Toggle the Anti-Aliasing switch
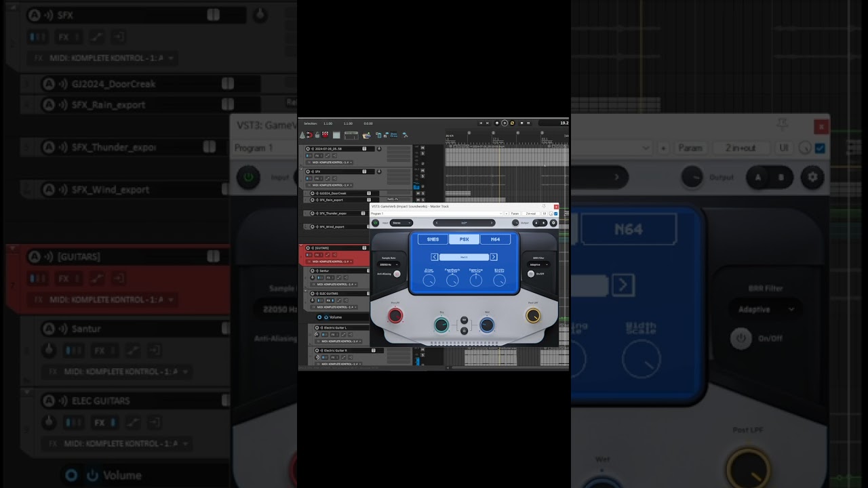The height and width of the screenshot is (488, 868). (397, 274)
